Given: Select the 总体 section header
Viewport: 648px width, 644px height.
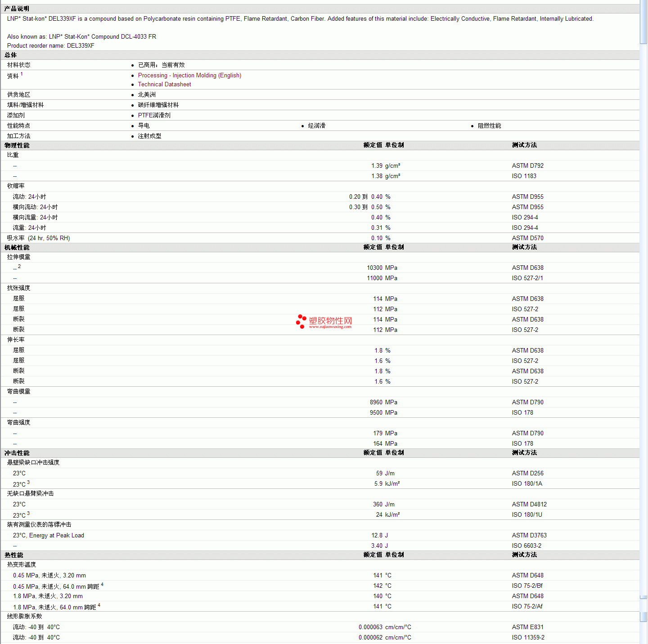Looking at the screenshot, I should [x=11, y=55].
